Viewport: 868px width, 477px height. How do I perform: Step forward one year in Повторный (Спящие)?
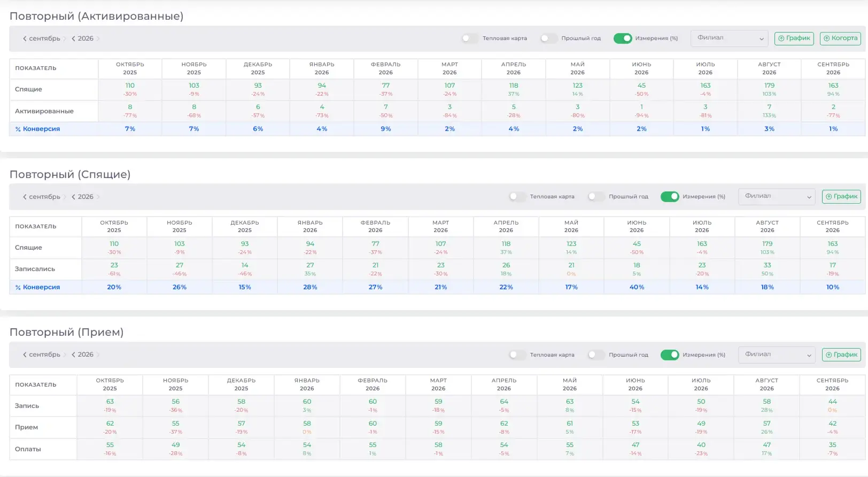(98, 197)
